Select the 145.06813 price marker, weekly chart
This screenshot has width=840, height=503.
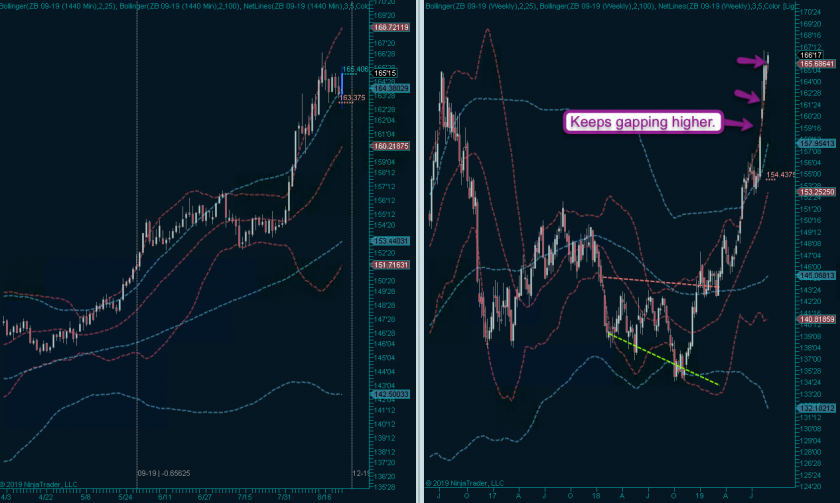click(x=816, y=276)
